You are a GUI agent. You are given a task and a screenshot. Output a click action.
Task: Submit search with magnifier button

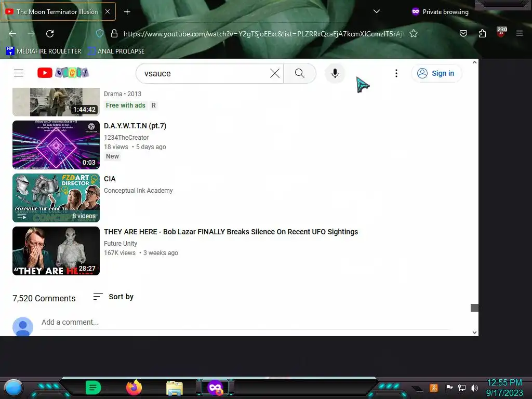pyautogui.click(x=300, y=73)
